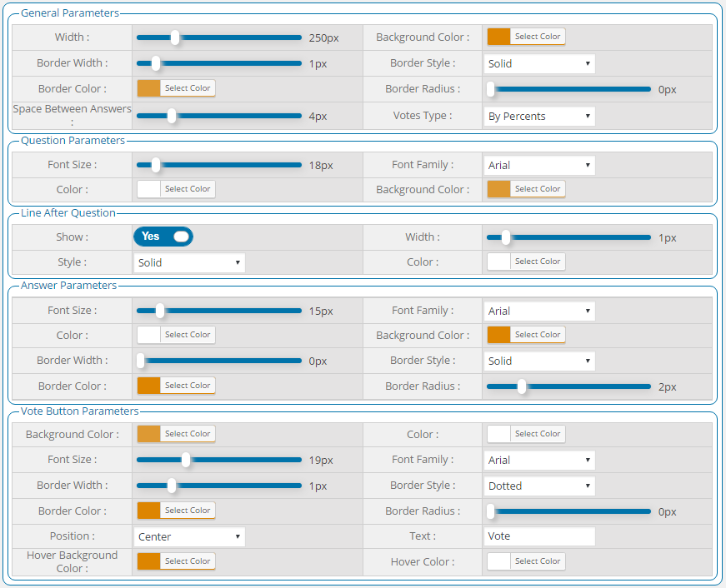Open Line After Question Style dropdown

(189, 263)
